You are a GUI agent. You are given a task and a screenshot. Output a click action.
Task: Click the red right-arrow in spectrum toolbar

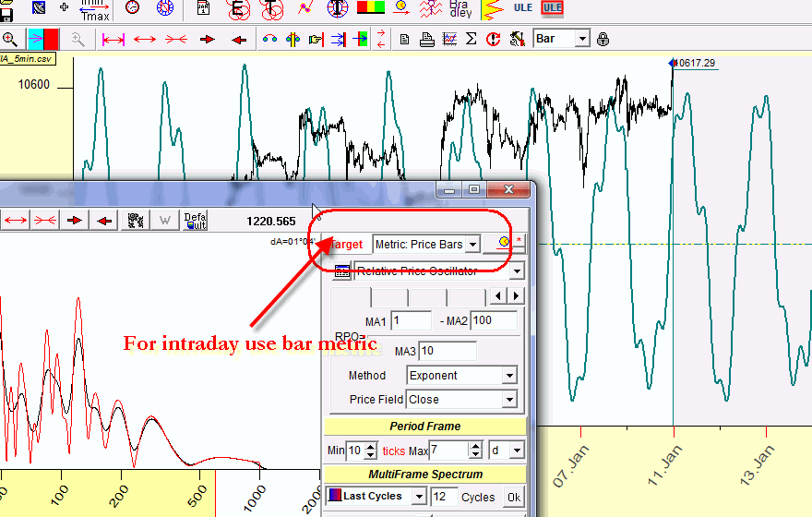(x=76, y=220)
